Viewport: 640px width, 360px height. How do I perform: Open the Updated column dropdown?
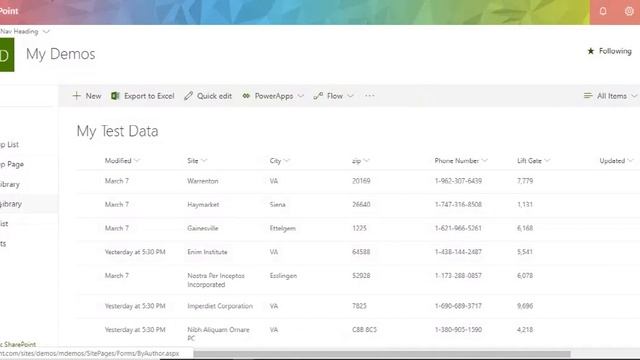(630, 161)
